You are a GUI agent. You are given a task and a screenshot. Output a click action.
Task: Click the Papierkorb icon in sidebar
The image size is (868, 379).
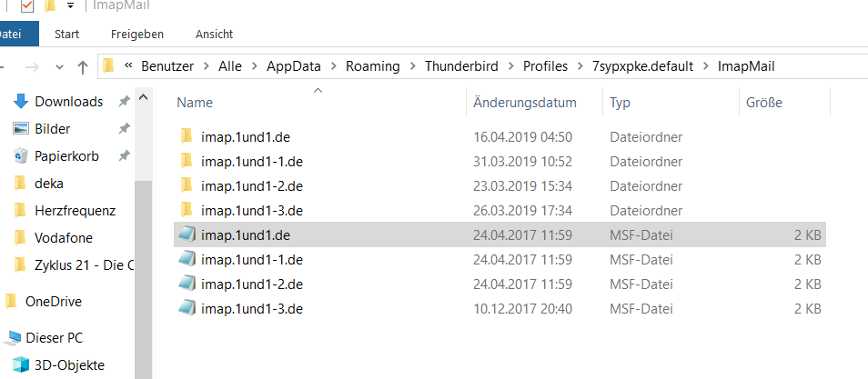pos(20,155)
